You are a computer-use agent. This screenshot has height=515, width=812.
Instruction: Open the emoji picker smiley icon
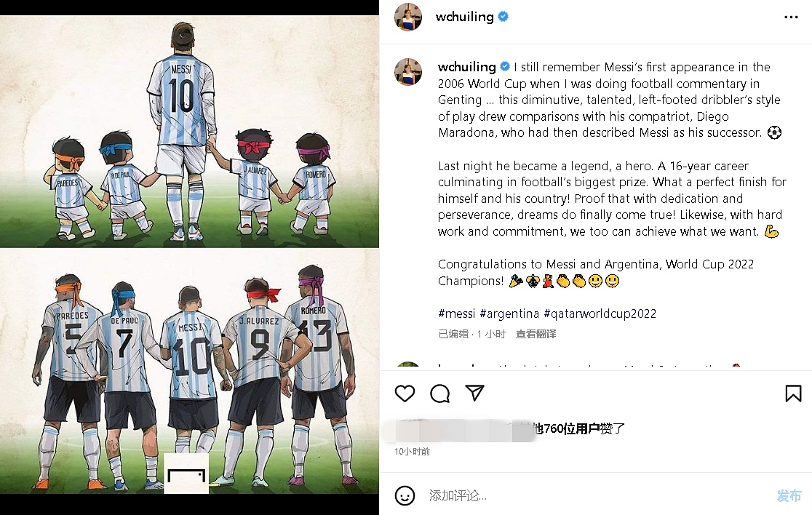click(405, 495)
